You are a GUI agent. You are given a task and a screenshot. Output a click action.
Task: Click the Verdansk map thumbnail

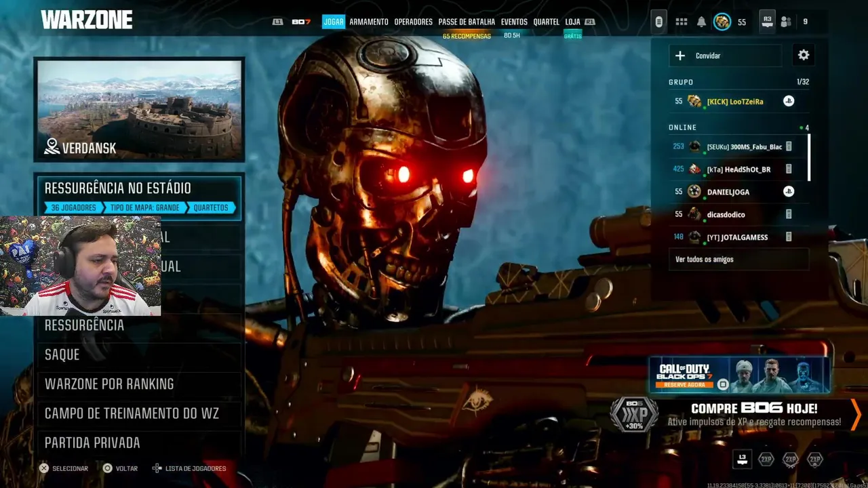click(x=139, y=109)
